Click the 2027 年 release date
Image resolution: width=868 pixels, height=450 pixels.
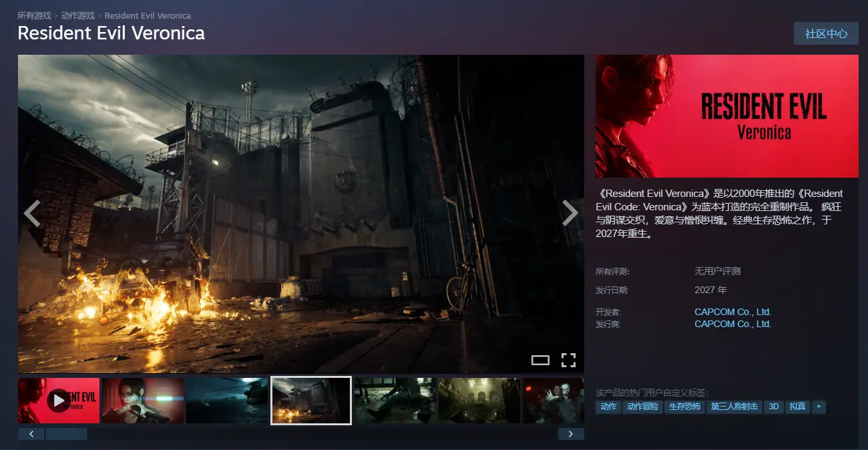click(x=710, y=290)
